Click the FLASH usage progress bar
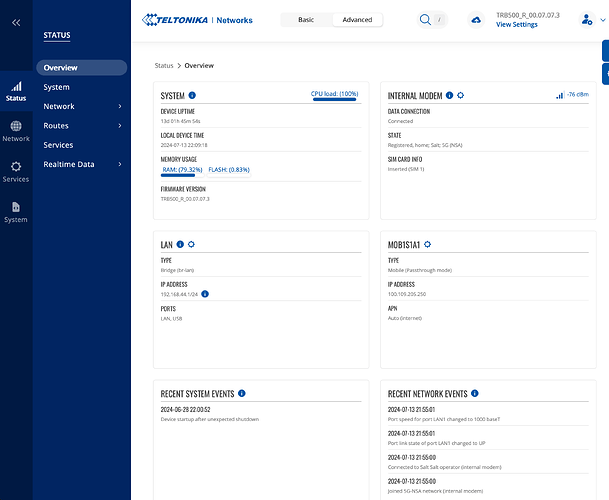The height and width of the screenshot is (500, 609). (x=229, y=175)
